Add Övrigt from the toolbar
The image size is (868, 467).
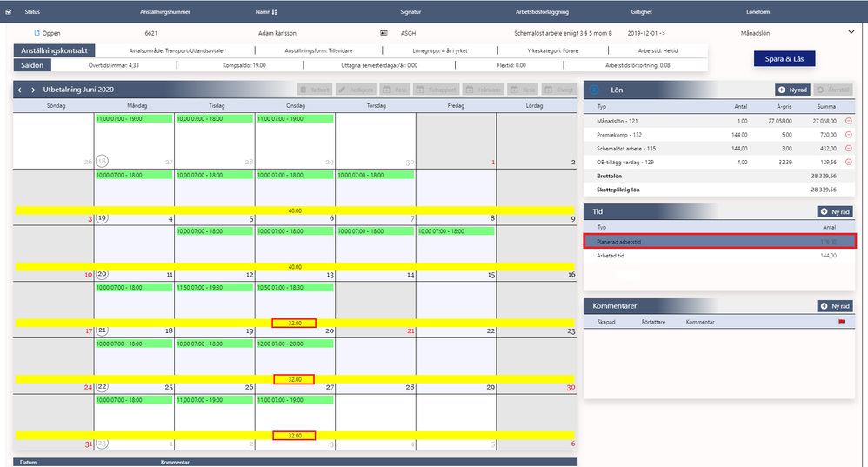(x=558, y=90)
